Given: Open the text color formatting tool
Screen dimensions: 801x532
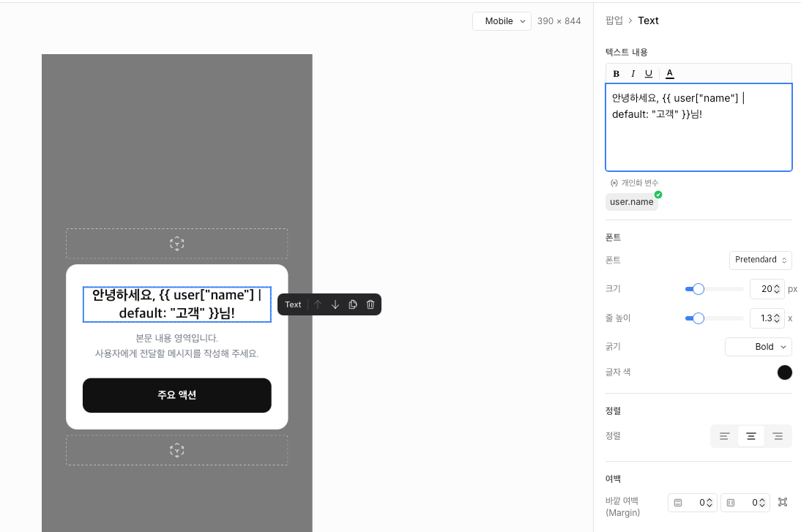Looking at the screenshot, I should pyautogui.click(x=670, y=73).
